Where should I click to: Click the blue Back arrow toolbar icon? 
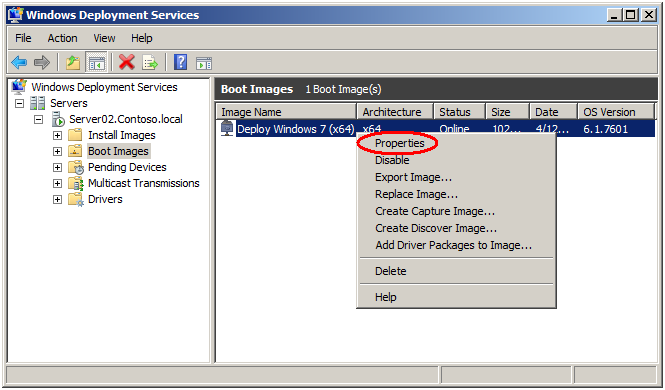click(x=19, y=63)
